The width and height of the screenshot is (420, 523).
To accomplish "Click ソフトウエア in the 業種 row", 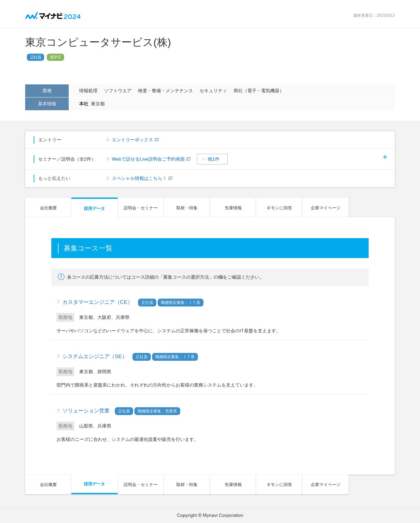I will tap(118, 91).
